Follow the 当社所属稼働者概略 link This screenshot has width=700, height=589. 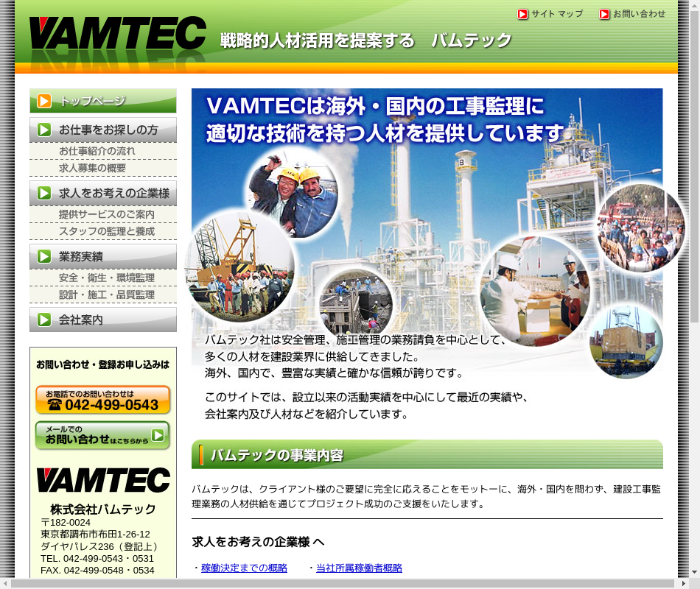359,568
